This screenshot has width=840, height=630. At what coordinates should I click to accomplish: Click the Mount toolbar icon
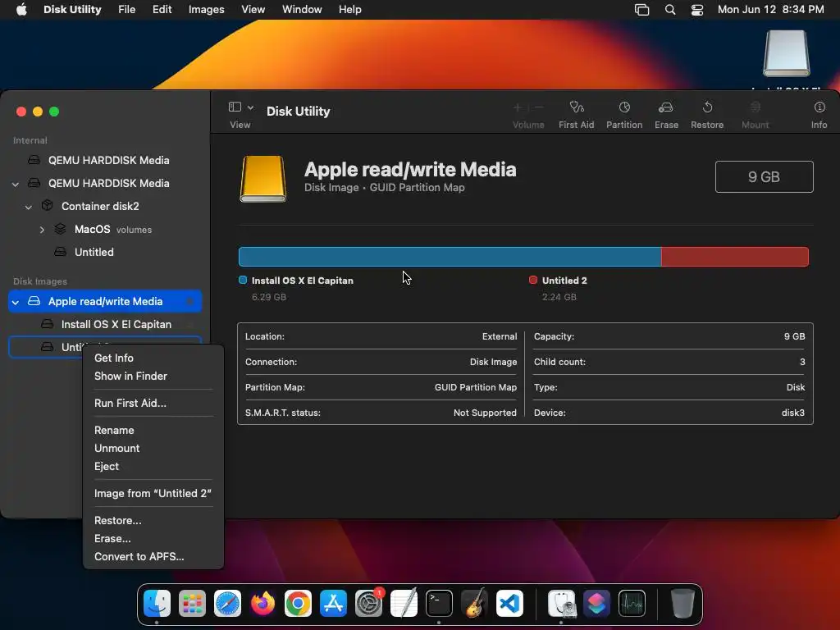click(x=755, y=107)
